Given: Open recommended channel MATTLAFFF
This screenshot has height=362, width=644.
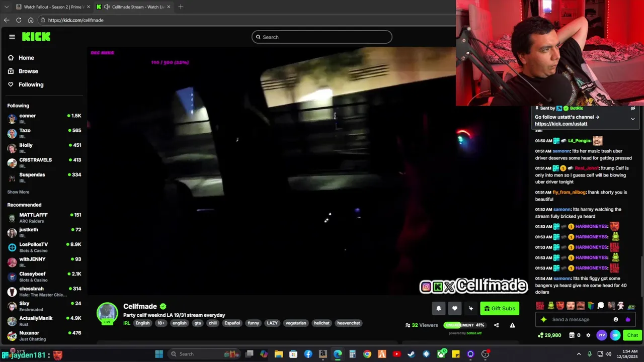Looking at the screenshot, I should pos(44,218).
